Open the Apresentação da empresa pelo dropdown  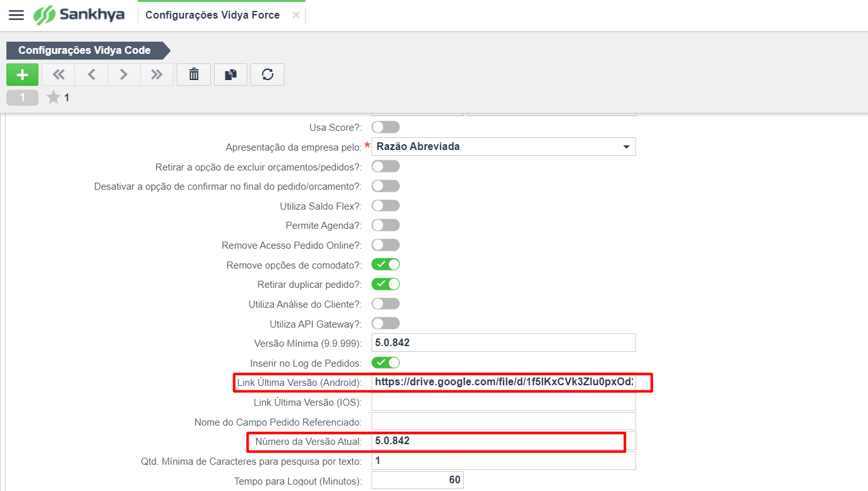click(504, 147)
